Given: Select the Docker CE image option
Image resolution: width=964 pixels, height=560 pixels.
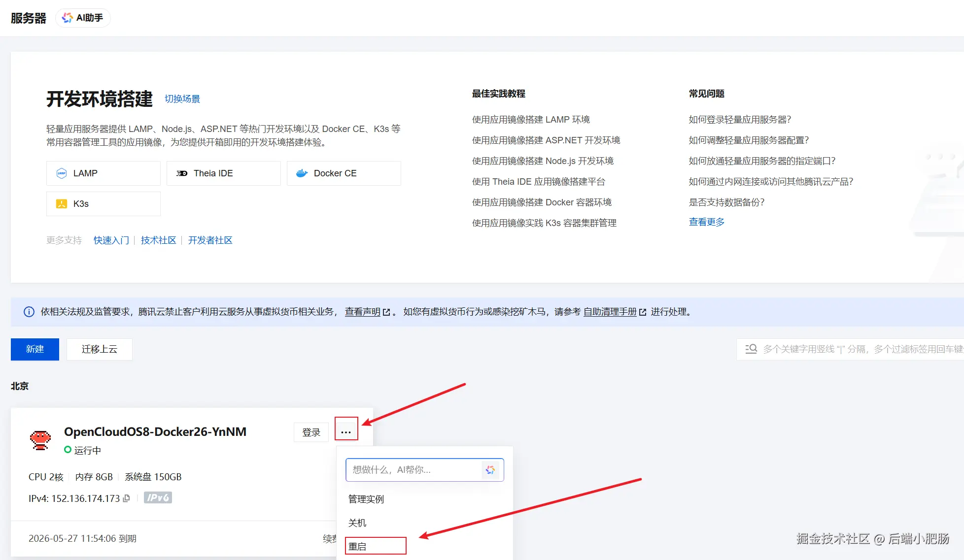Looking at the screenshot, I should coord(344,173).
